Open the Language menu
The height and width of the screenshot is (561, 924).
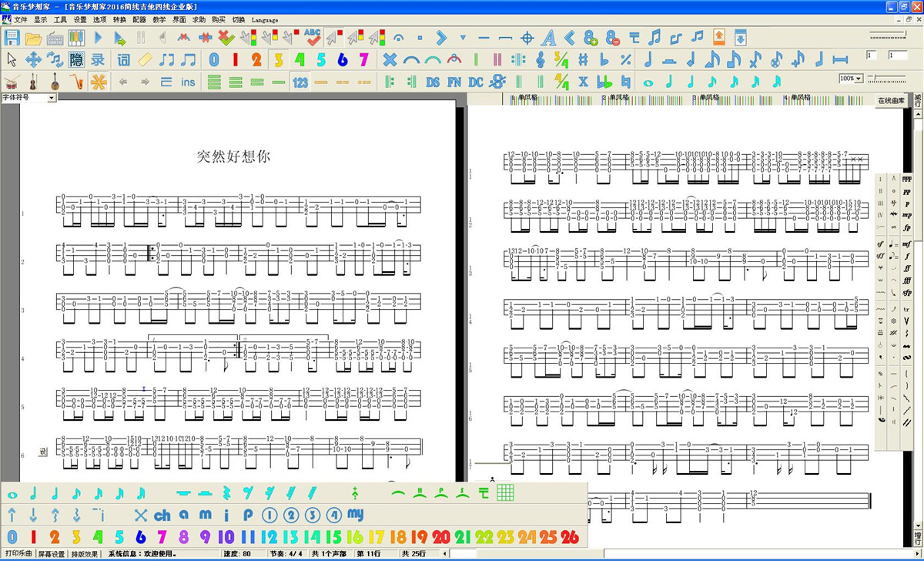pyautogui.click(x=265, y=19)
